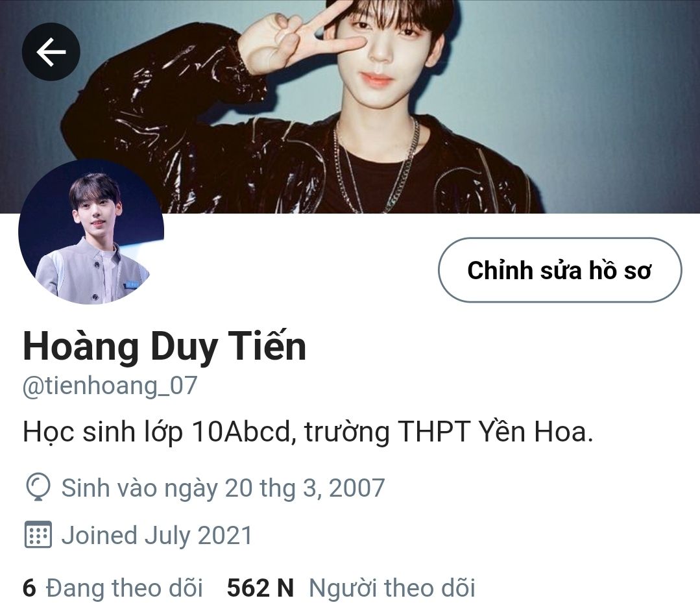Click the Joined July 2021 text
The image size is (700, 609).
coord(157,535)
